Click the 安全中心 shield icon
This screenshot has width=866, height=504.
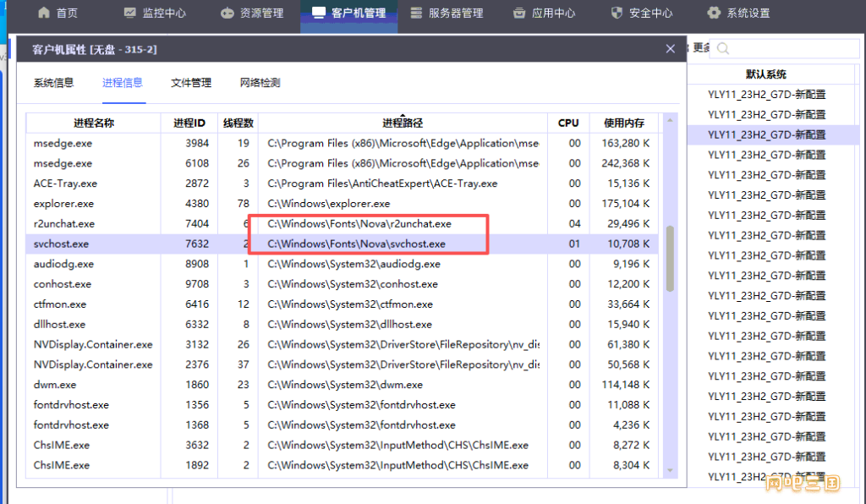(x=617, y=13)
